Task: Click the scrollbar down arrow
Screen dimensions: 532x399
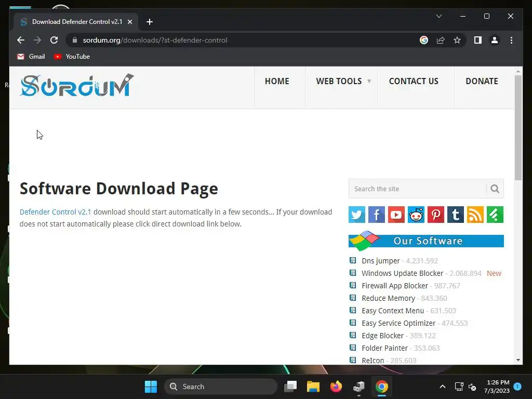Action: tap(518, 360)
